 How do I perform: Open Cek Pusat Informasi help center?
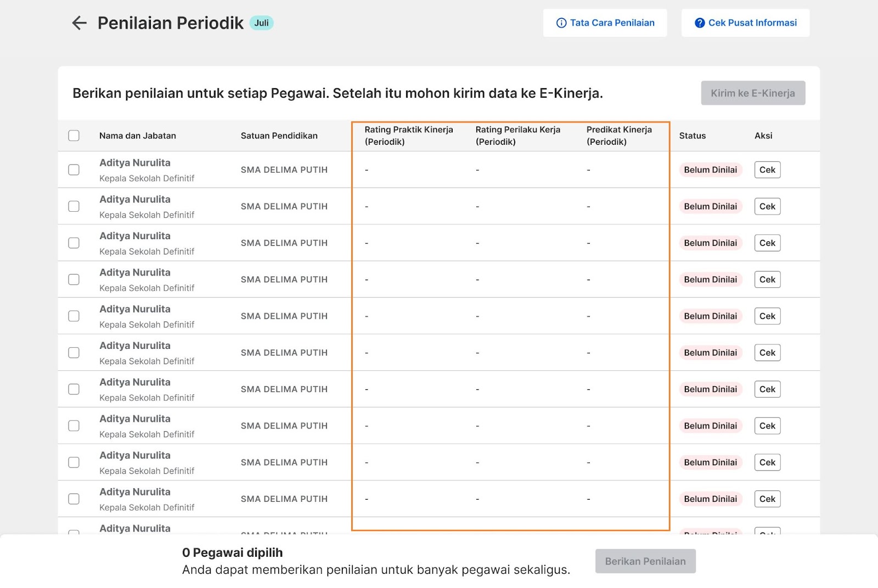tap(745, 23)
